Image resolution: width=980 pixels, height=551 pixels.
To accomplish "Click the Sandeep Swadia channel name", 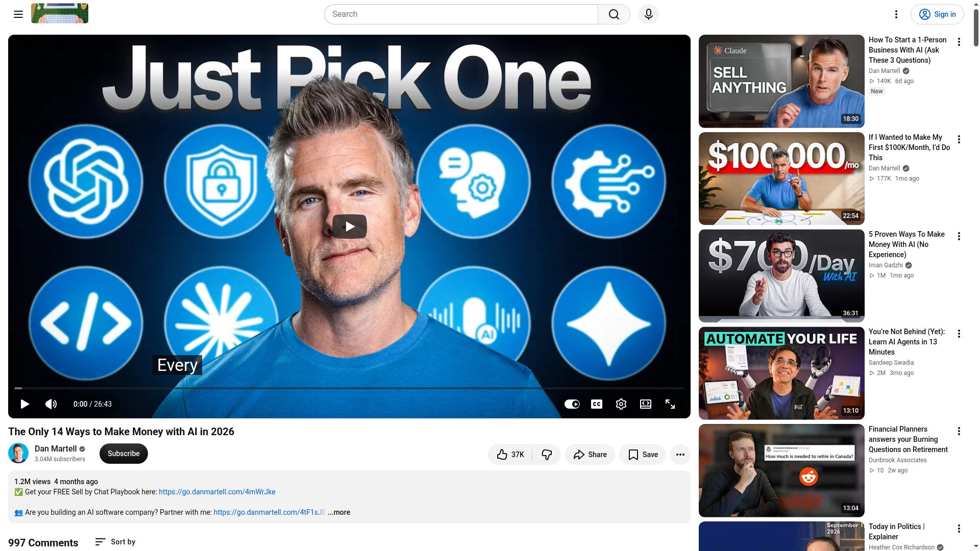I will click(x=891, y=363).
